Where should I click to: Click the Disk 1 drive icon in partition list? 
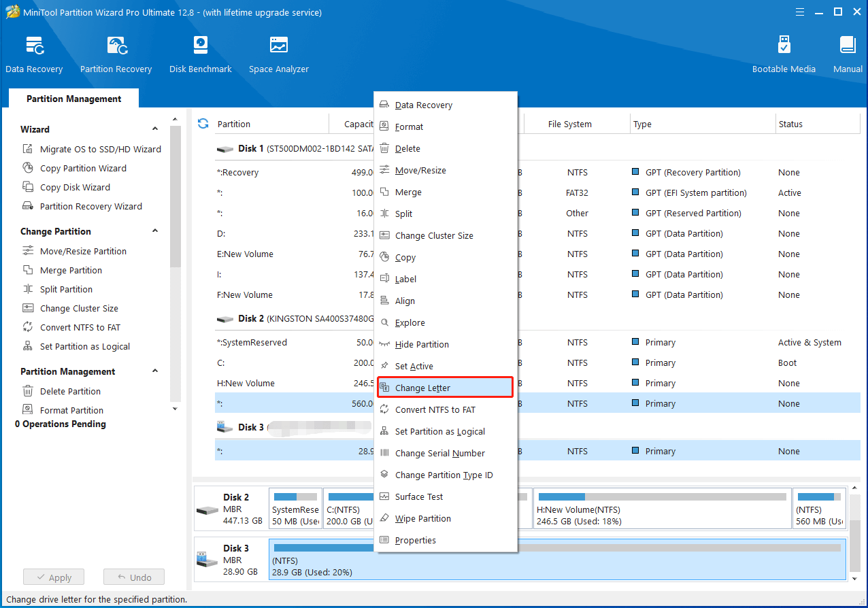tap(224, 148)
